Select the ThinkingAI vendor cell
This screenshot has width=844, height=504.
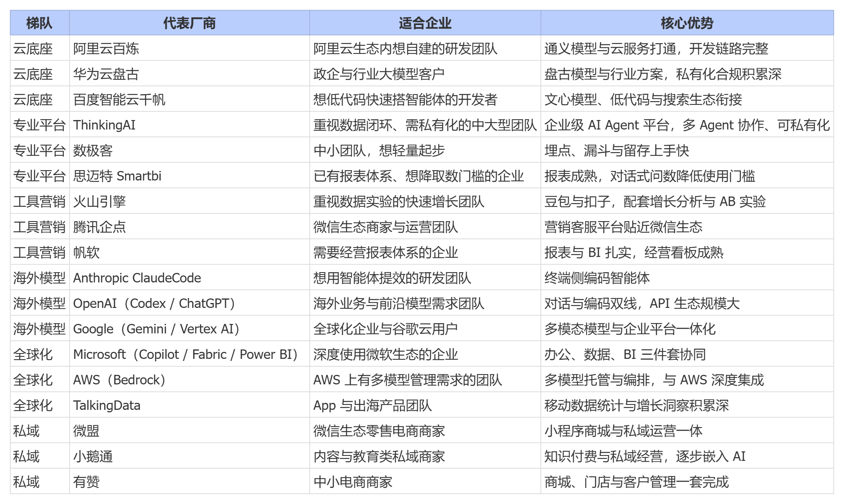pos(190,125)
